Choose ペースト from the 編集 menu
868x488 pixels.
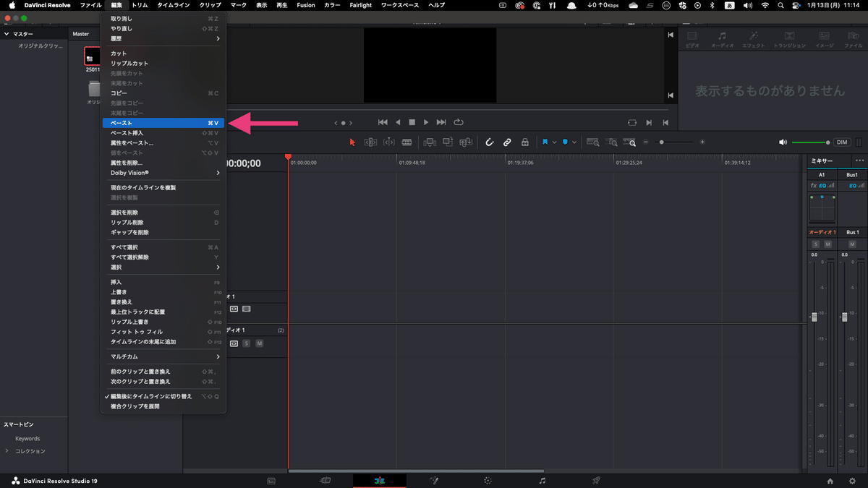[x=164, y=123]
